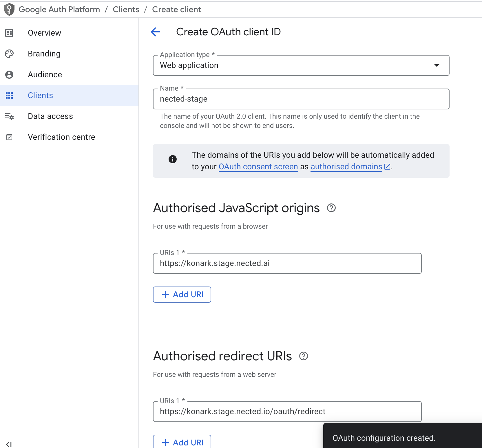
Task: Click the Name field containing nected-stage
Action: pos(301,99)
